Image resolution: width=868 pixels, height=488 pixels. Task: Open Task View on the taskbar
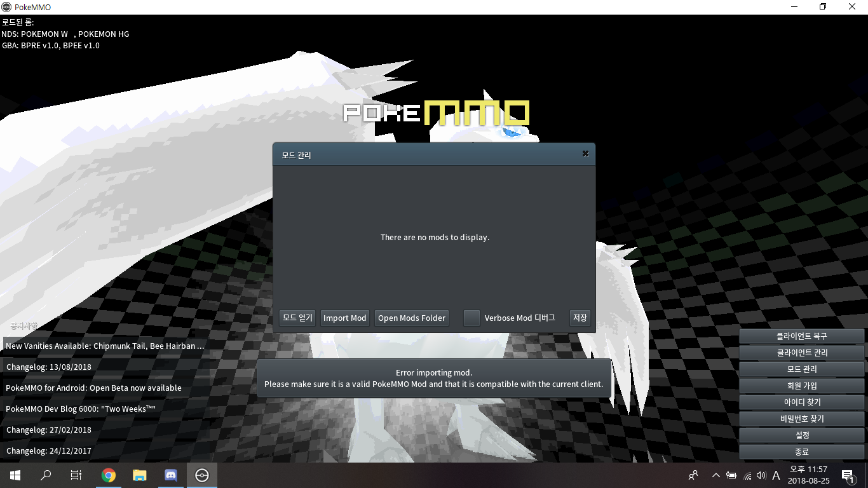(x=76, y=475)
